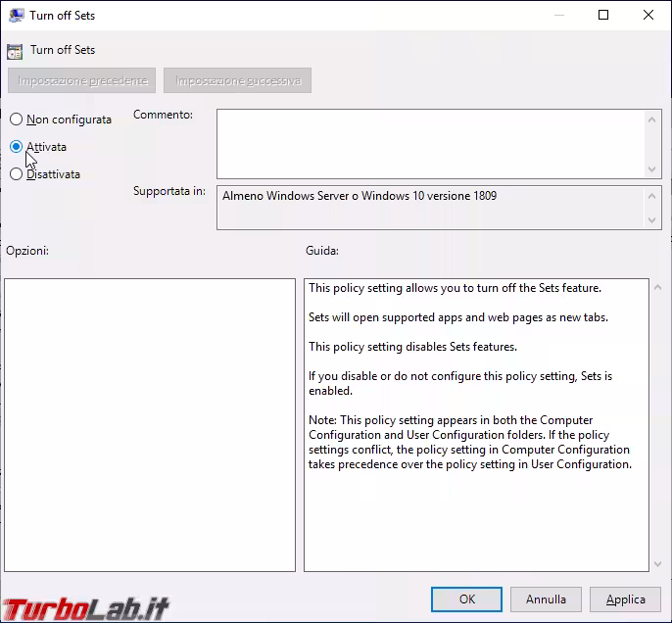Image resolution: width=672 pixels, height=623 pixels.
Task: Click 'This policy setting disables Sets features' text
Action: click(x=412, y=347)
